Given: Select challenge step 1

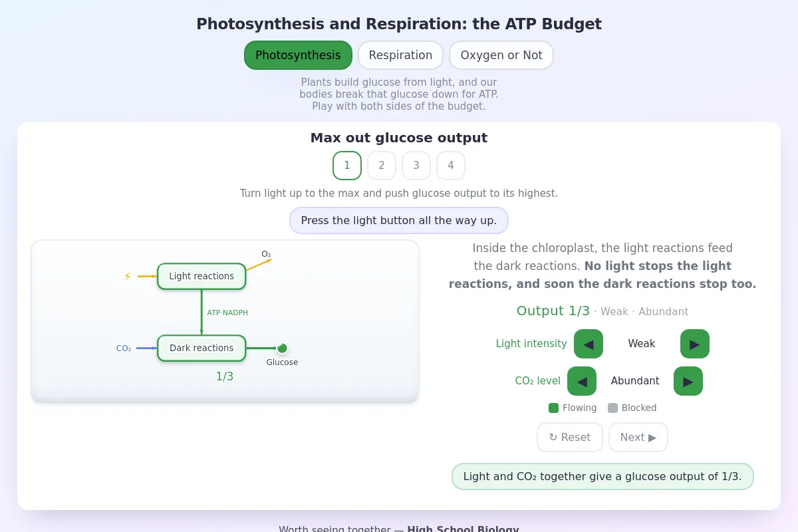Looking at the screenshot, I should (347, 166).
